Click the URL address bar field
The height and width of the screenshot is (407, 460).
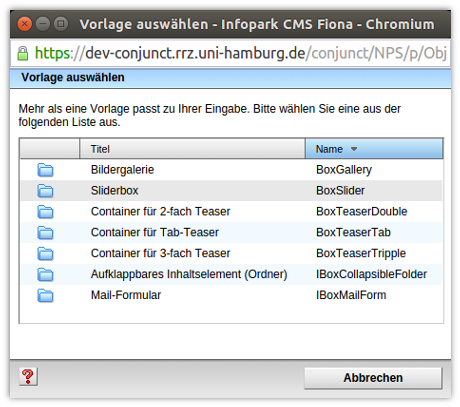coord(231,53)
